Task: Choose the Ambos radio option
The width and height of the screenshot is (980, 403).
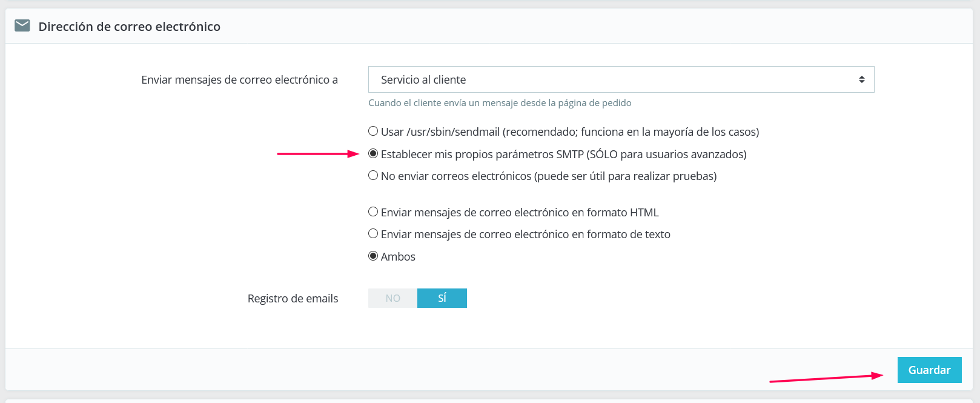Action: pos(373,256)
